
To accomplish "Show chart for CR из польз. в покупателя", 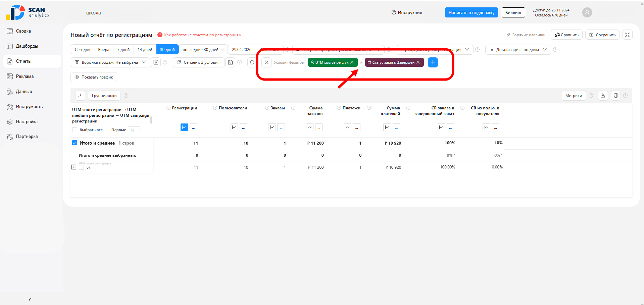I will [x=486, y=128].
